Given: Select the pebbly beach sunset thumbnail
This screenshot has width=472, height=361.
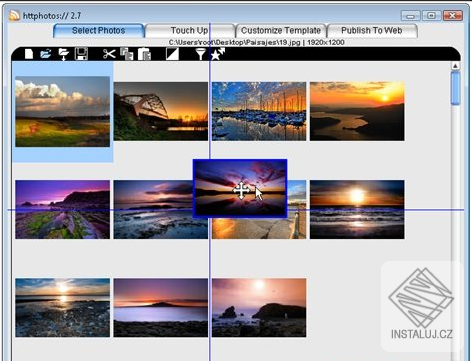Looking at the screenshot, I should click(62, 308).
